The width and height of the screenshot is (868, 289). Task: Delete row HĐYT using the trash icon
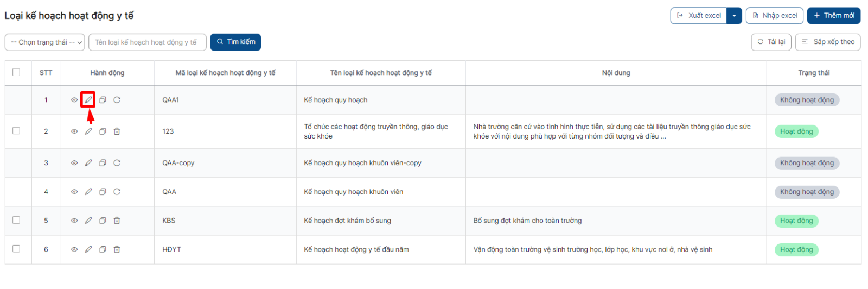pyautogui.click(x=117, y=249)
